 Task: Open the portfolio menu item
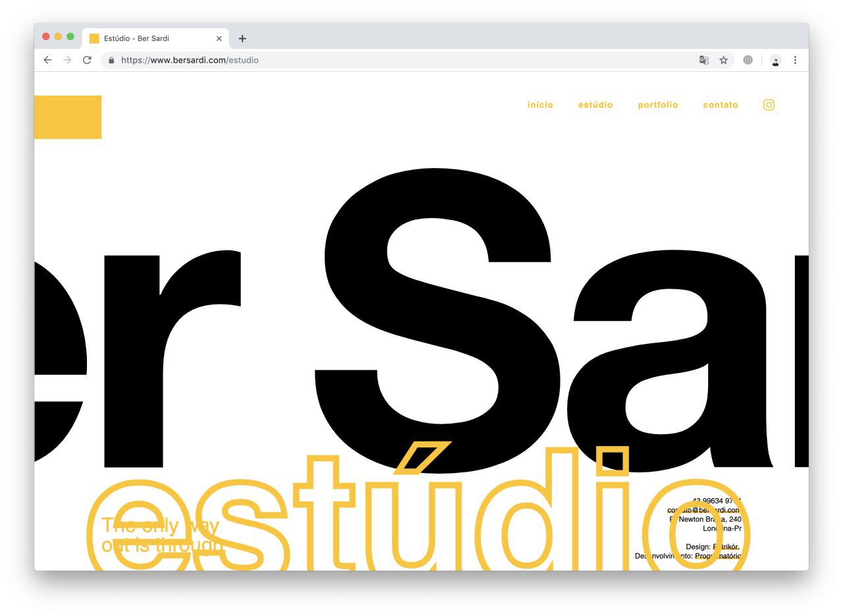click(x=658, y=105)
